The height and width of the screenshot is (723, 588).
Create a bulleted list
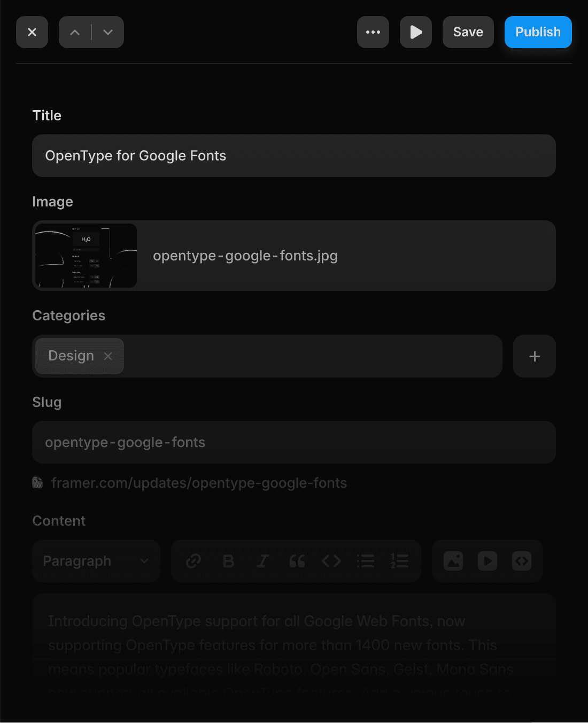366,561
